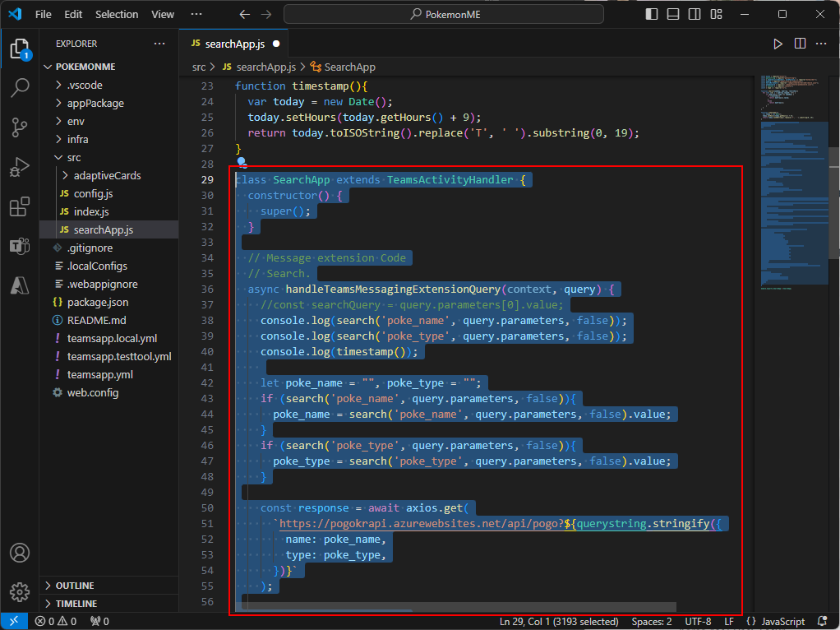The image size is (840, 630).
Task: Toggle the secondary side bar
Action: [695, 15]
